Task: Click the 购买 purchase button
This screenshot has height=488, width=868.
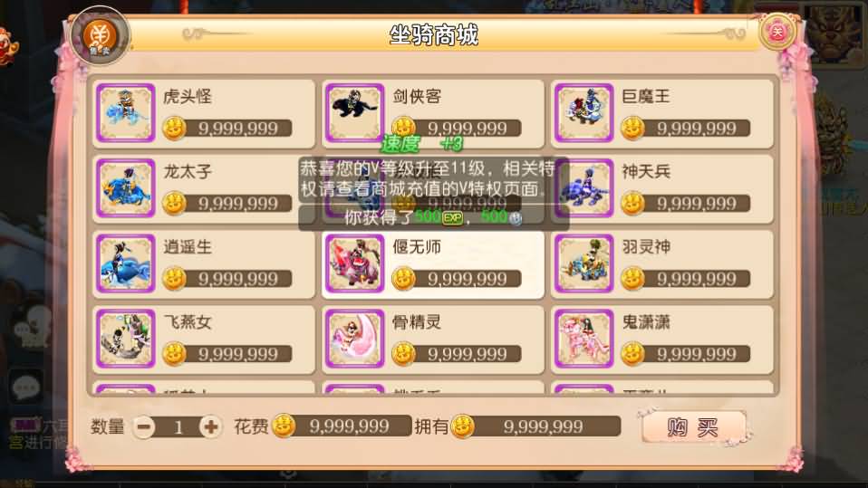Action: pos(693,427)
